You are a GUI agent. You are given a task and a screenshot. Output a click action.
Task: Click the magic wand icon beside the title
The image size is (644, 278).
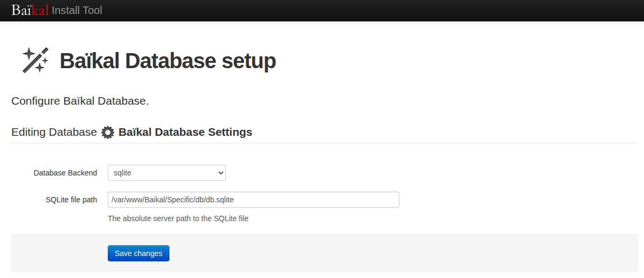point(35,60)
